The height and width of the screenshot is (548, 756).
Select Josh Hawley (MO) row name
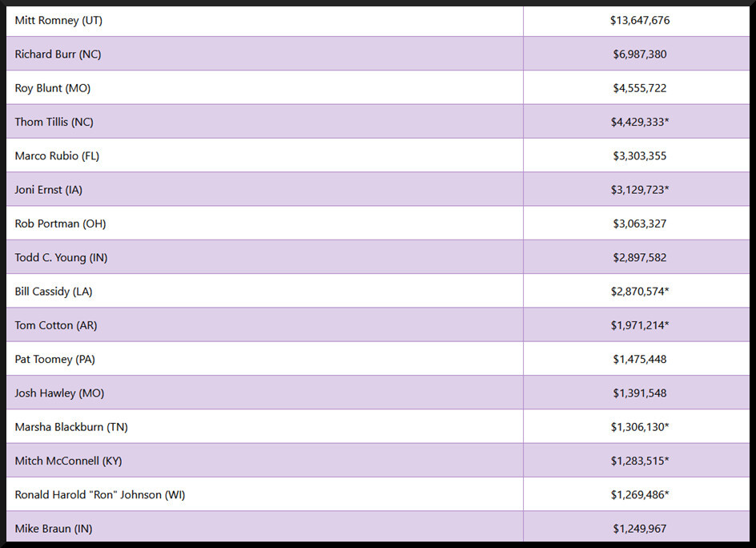coord(59,393)
